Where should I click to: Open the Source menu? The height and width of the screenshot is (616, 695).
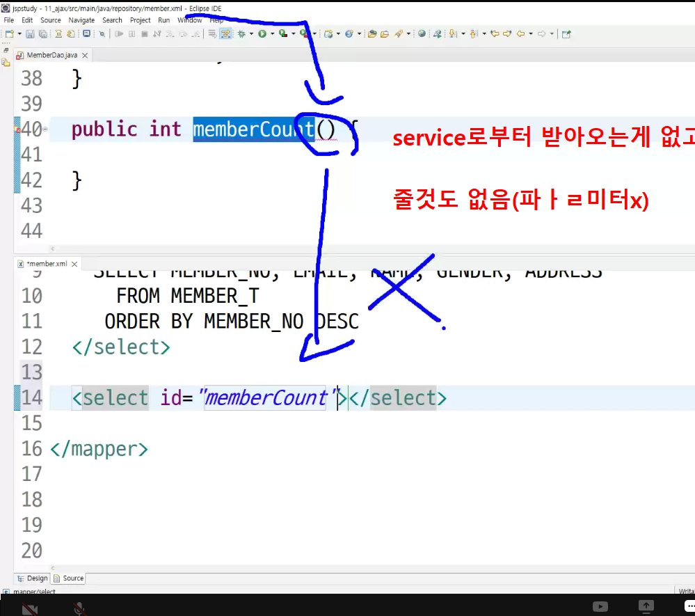point(51,20)
